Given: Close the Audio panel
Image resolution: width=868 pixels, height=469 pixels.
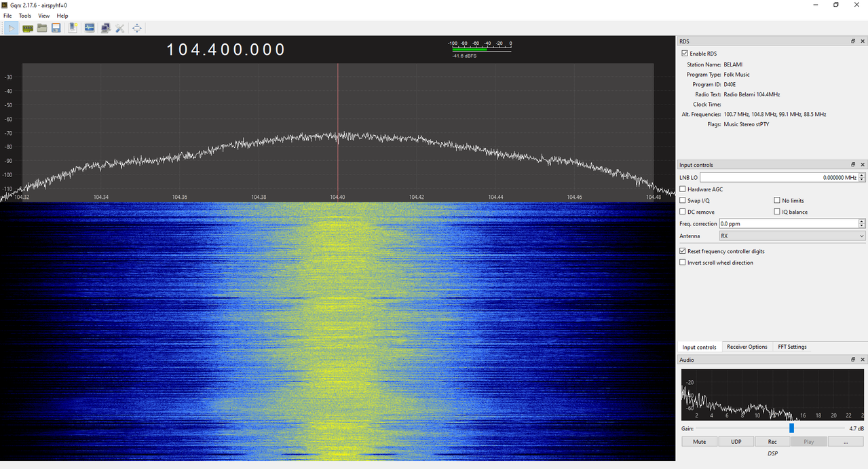Looking at the screenshot, I should coord(863,360).
